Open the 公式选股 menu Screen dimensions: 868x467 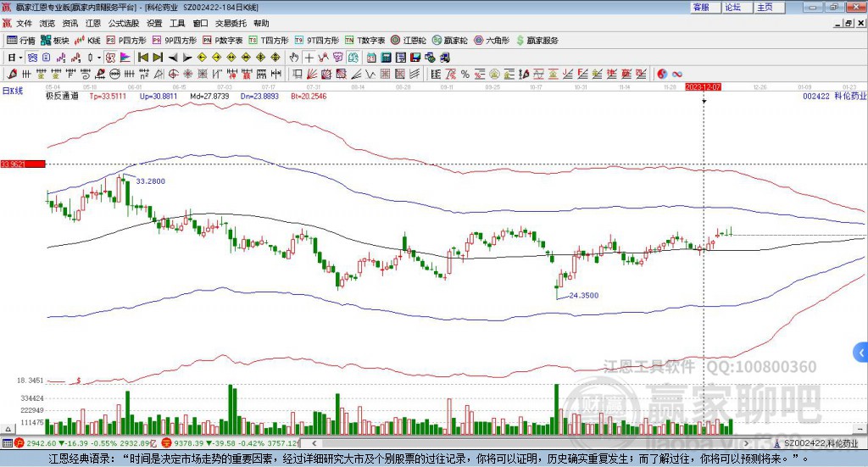coord(124,23)
